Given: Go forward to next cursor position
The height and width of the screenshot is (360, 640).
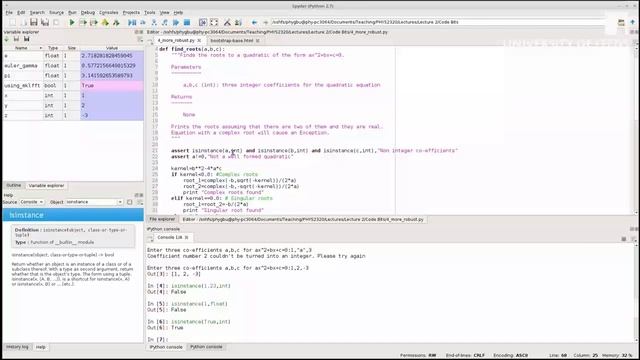Looking at the screenshot, I should click(265, 22).
